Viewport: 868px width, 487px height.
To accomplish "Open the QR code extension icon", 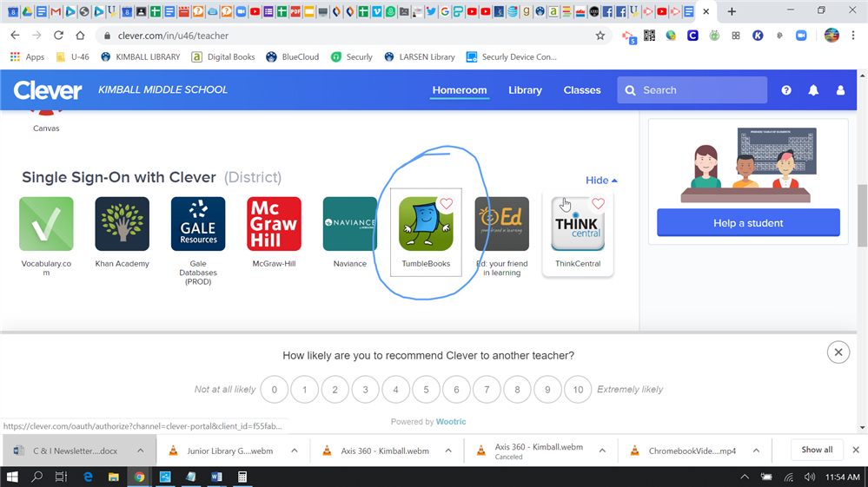I will [649, 36].
